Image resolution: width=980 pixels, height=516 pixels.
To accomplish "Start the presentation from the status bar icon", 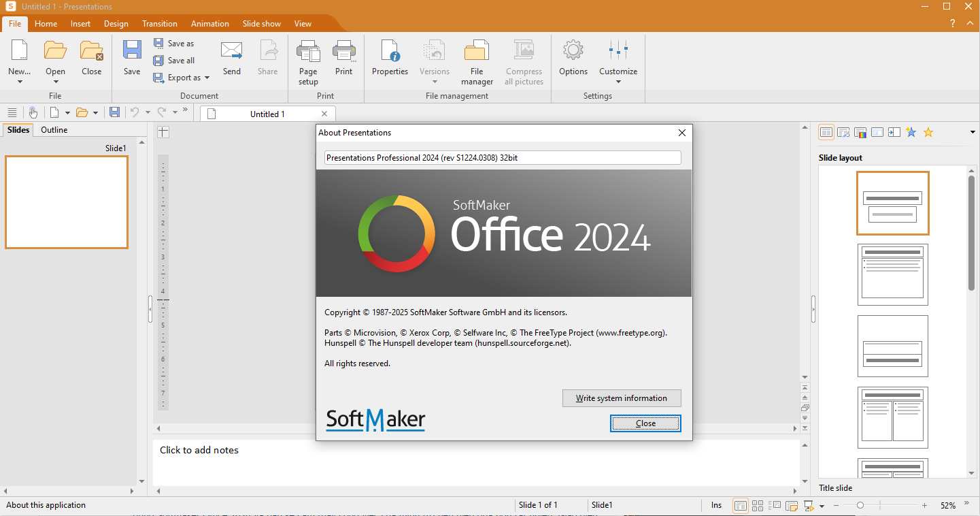I will (x=809, y=505).
